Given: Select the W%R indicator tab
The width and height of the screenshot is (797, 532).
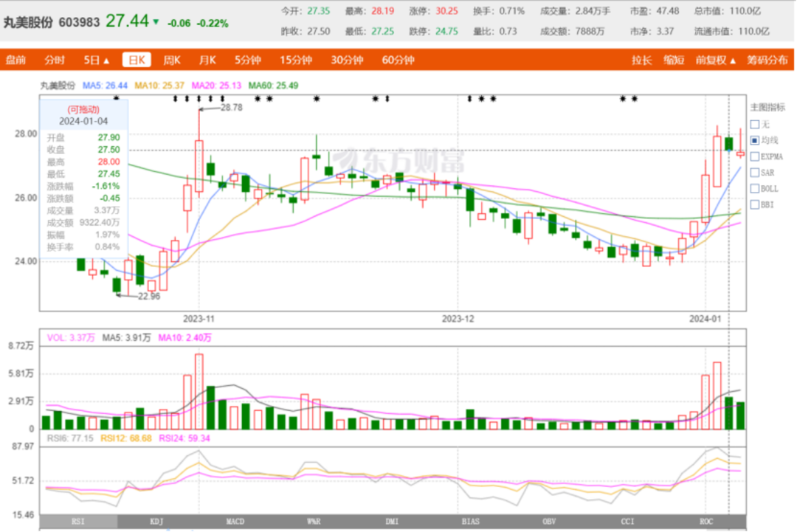Looking at the screenshot, I should click(314, 522).
